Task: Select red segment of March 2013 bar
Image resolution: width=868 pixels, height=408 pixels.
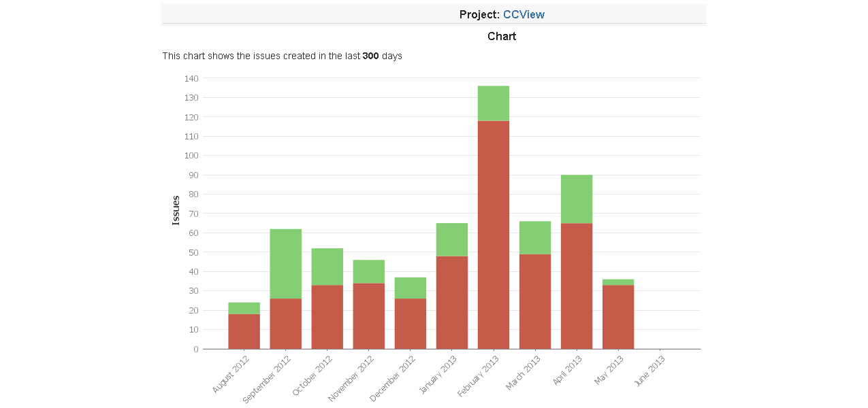Action: 534,301
